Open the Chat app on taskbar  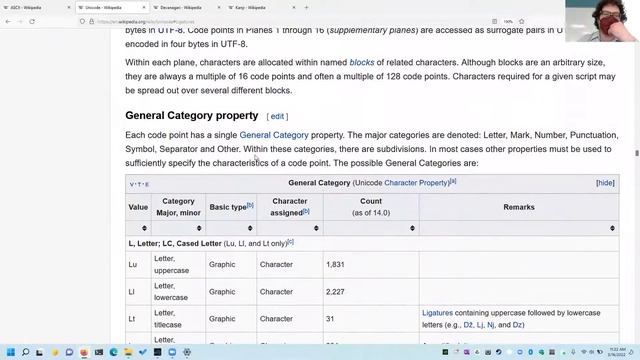click(x=69, y=352)
